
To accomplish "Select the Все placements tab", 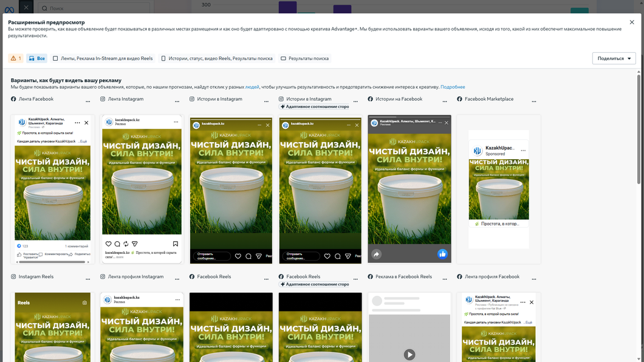I will coord(37,58).
